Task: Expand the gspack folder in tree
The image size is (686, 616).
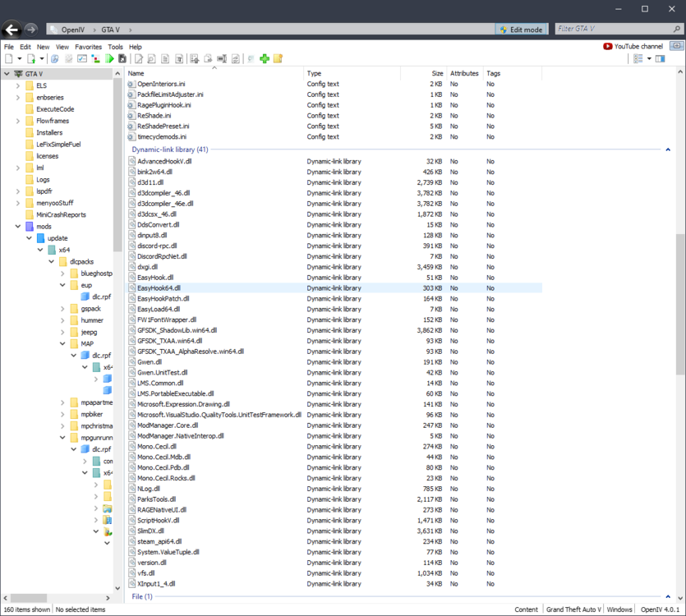Action: click(x=62, y=309)
